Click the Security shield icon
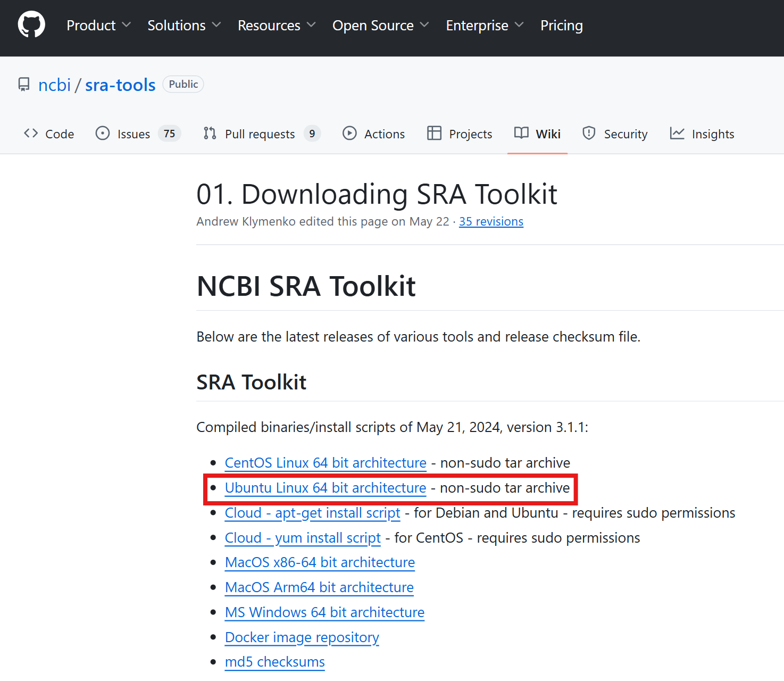 [x=589, y=133]
